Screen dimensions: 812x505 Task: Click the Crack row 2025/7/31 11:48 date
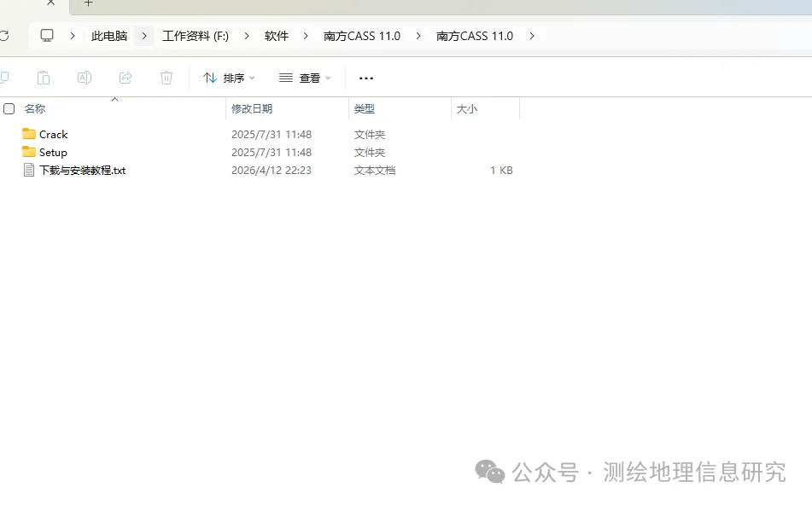(272, 135)
